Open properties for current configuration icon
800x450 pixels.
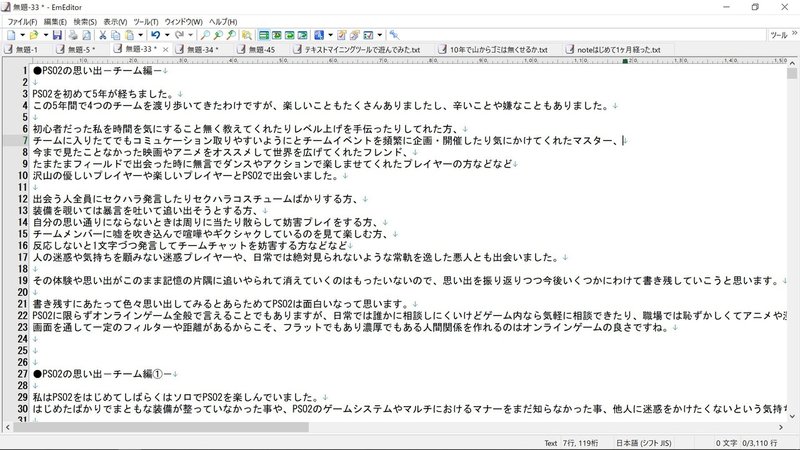pyautogui.click(x=342, y=35)
